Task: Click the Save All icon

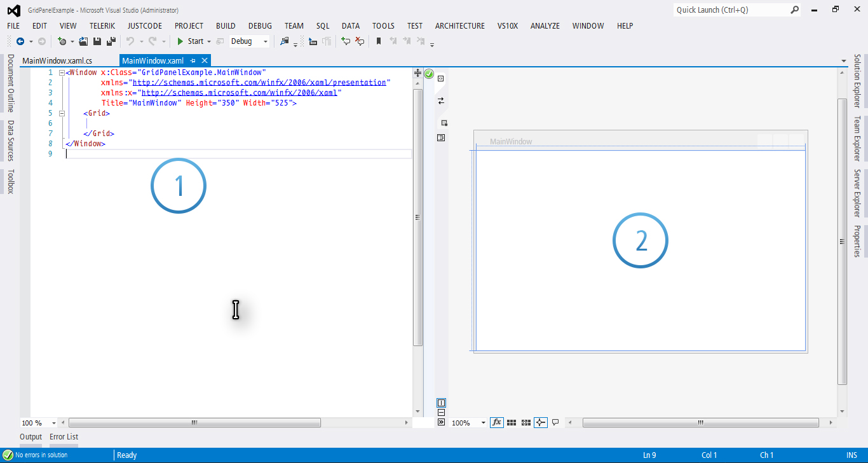Action: click(110, 41)
